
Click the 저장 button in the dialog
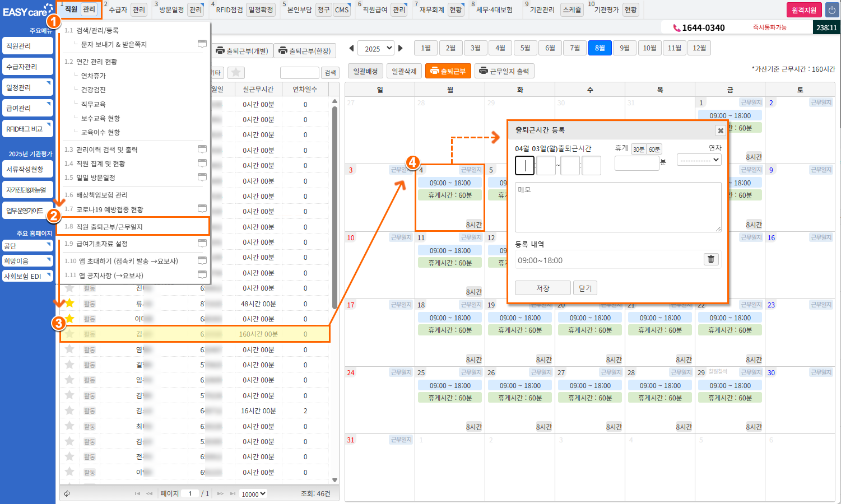542,288
